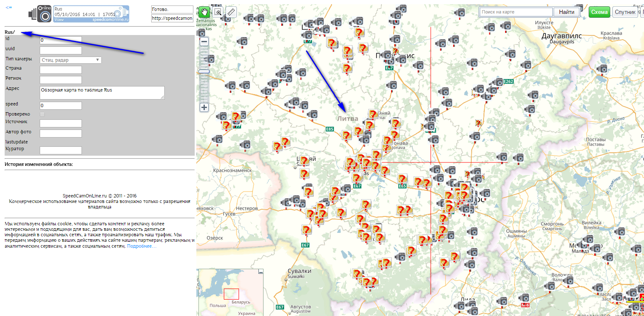Screen dimensions: 644x316
Task: Click the back arrow link "<="
Action: coord(9,8)
